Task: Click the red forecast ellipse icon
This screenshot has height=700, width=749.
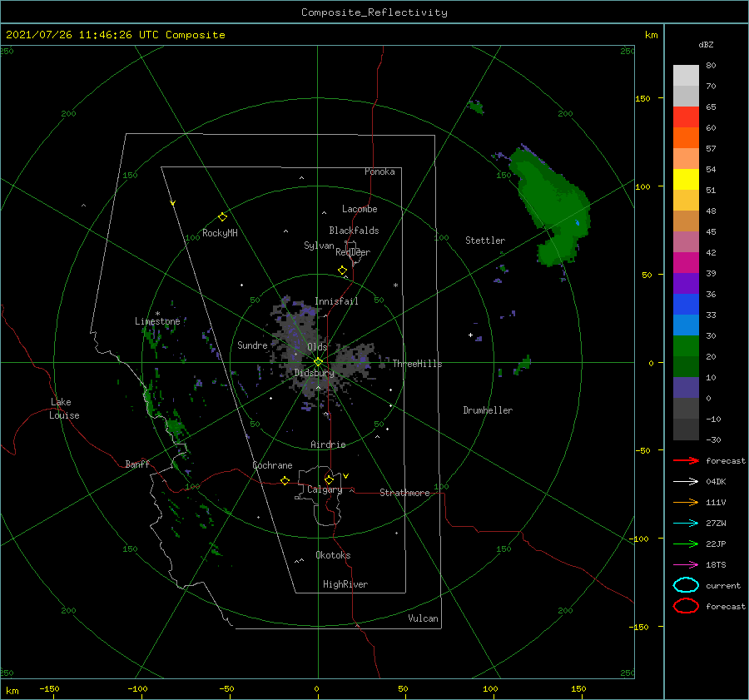Action: [686, 606]
